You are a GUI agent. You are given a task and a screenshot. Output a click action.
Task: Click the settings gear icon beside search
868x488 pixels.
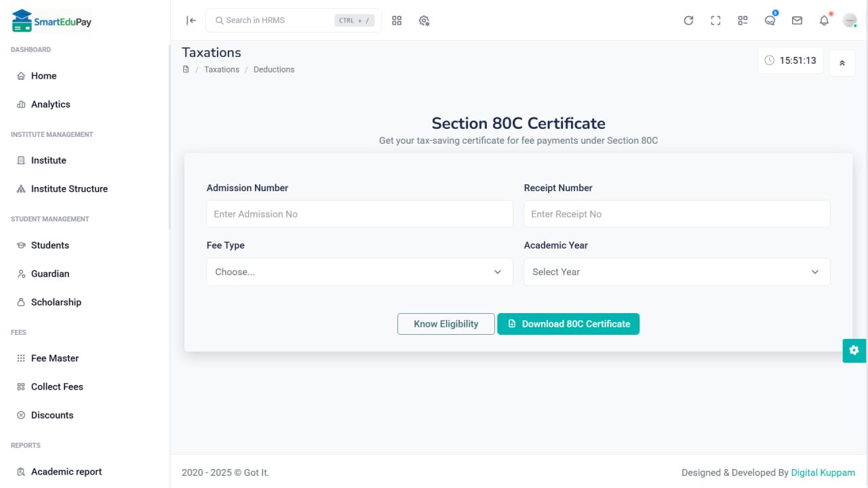tap(425, 20)
